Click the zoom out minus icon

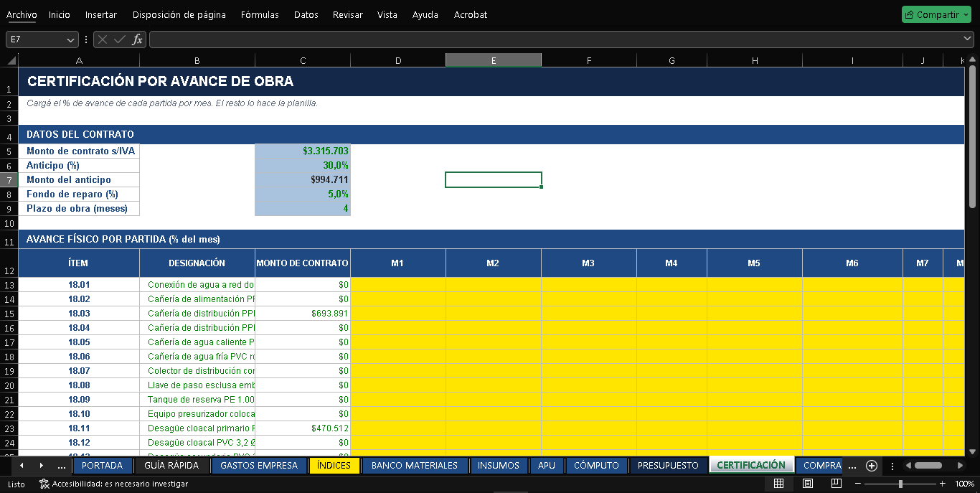[858, 484]
